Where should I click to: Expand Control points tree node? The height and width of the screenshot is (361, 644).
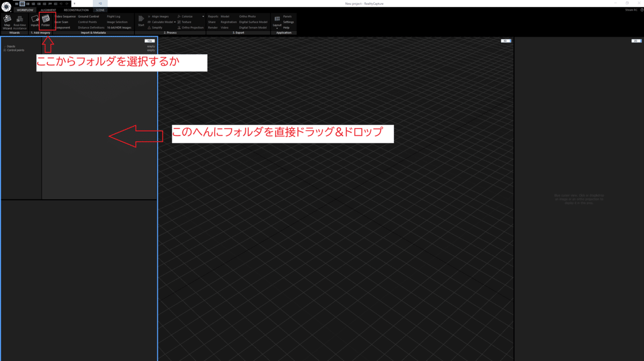pyautogui.click(x=4, y=50)
